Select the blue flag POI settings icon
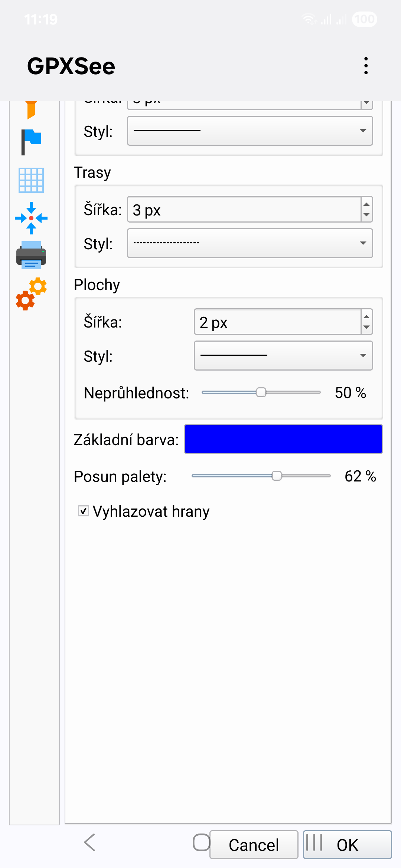Viewport: 401px width, 868px height. tap(31, 142)
